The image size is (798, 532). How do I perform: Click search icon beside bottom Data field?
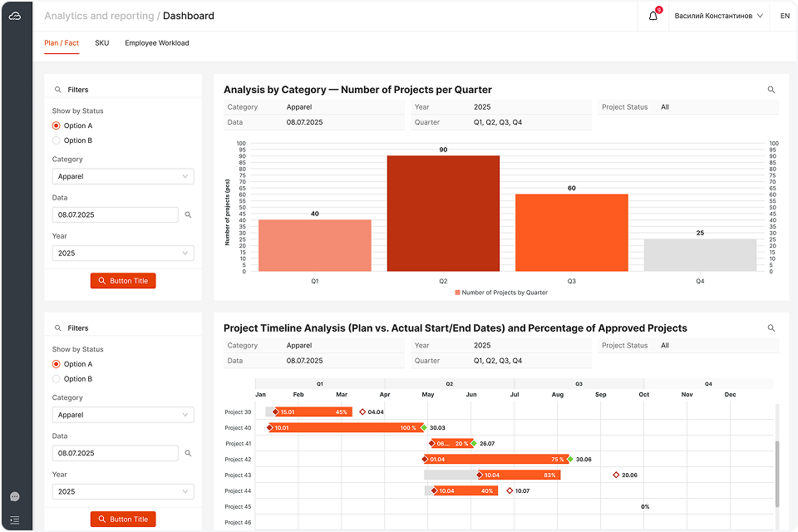pos(188,453)
